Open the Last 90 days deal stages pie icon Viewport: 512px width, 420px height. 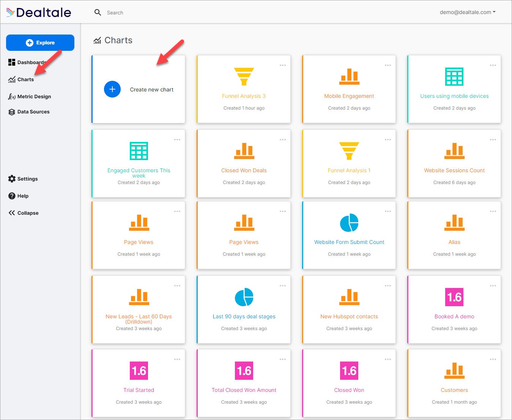(x=244, y=297)
